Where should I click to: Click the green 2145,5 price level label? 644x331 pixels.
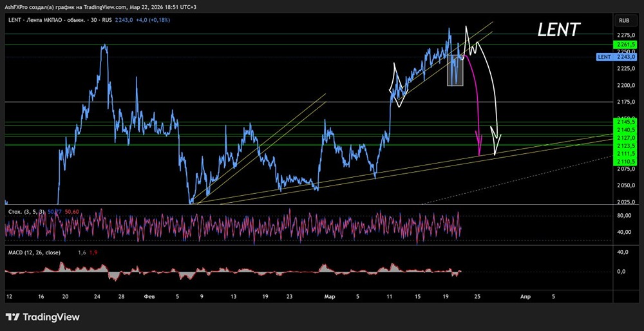[625, 122]
